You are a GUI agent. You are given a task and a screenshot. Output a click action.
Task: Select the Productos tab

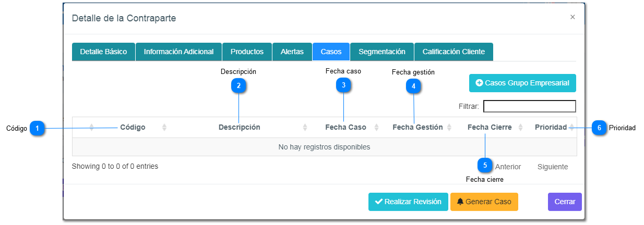pyautogui.click(x=247, y=52)
